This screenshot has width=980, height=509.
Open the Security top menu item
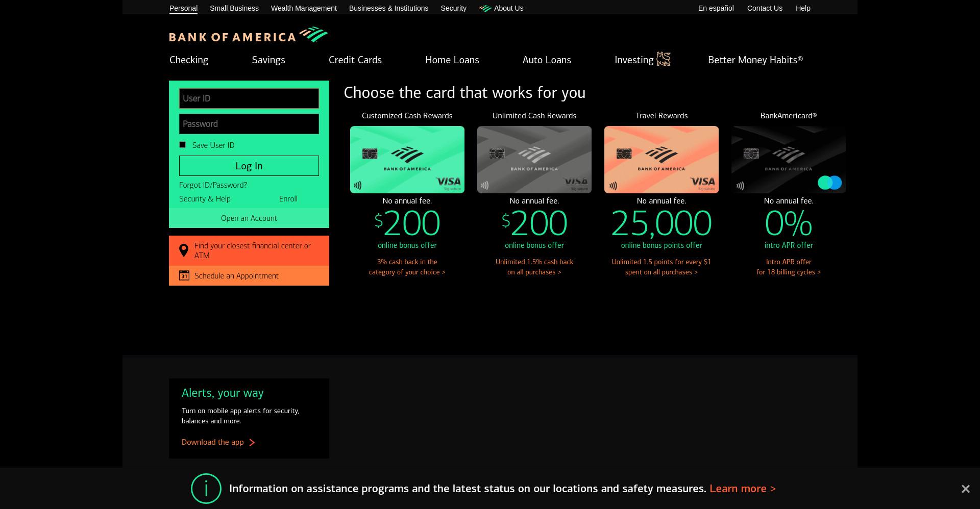tap(453, 8)
